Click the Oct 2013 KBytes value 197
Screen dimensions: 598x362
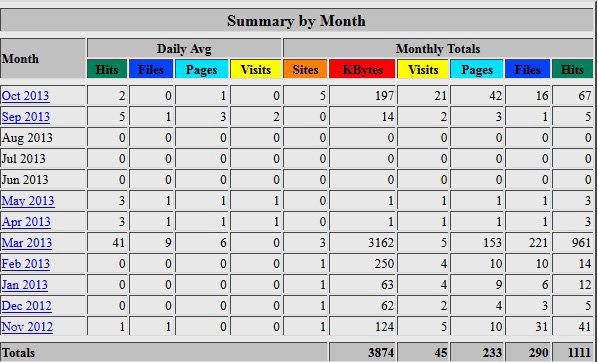(384, 95)
